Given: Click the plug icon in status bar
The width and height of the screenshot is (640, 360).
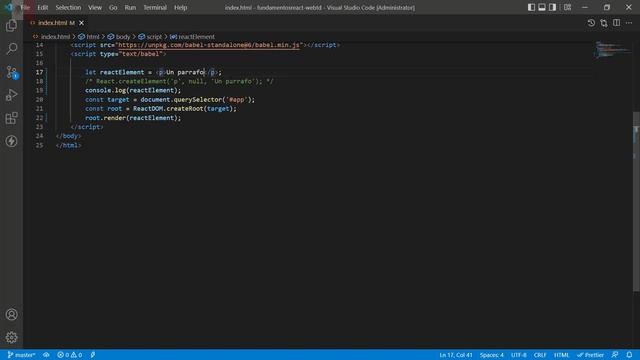Looking at the screenshot, I should pyautogui.click(x=93, y=355).
